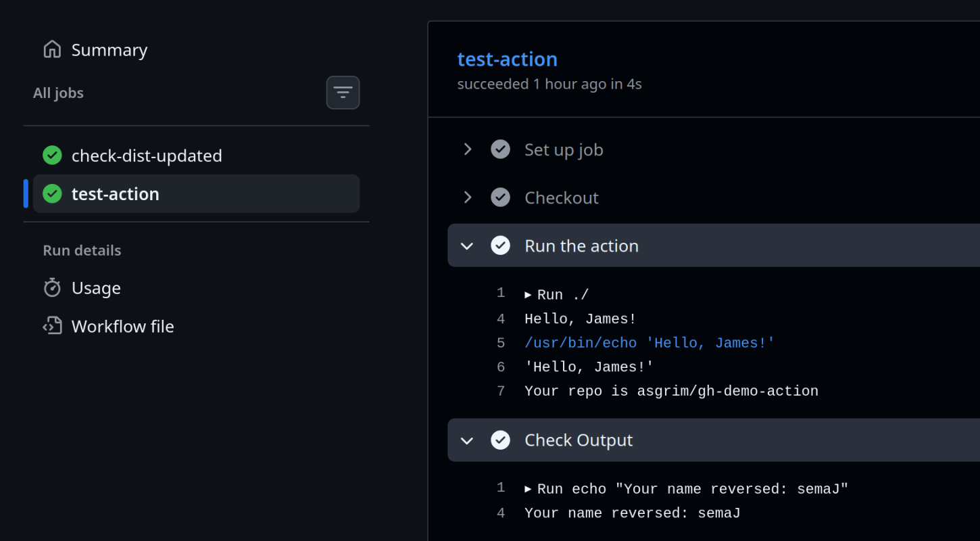Viewport: 980px width, 541px height.
Task: View the Usage details
Action: coord(95,287)
